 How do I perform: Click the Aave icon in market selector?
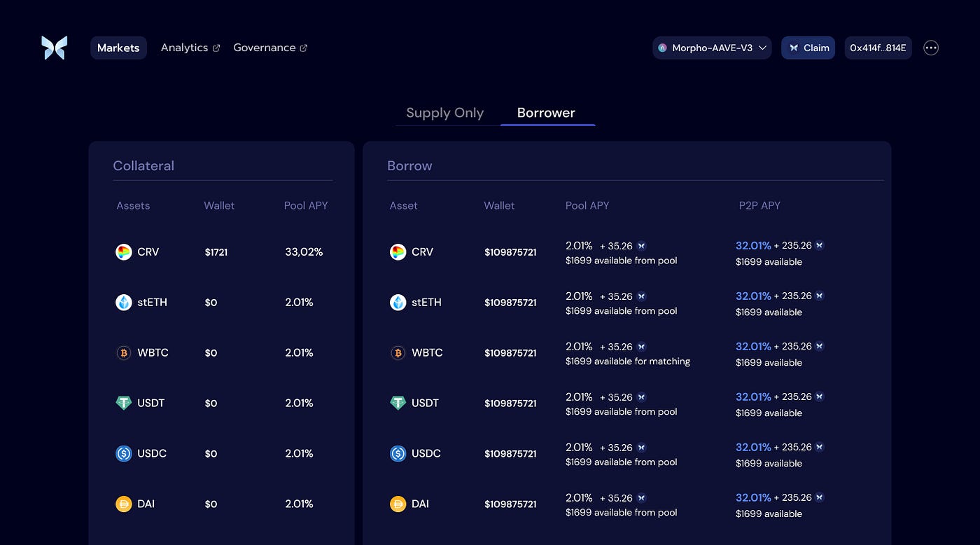663,48
